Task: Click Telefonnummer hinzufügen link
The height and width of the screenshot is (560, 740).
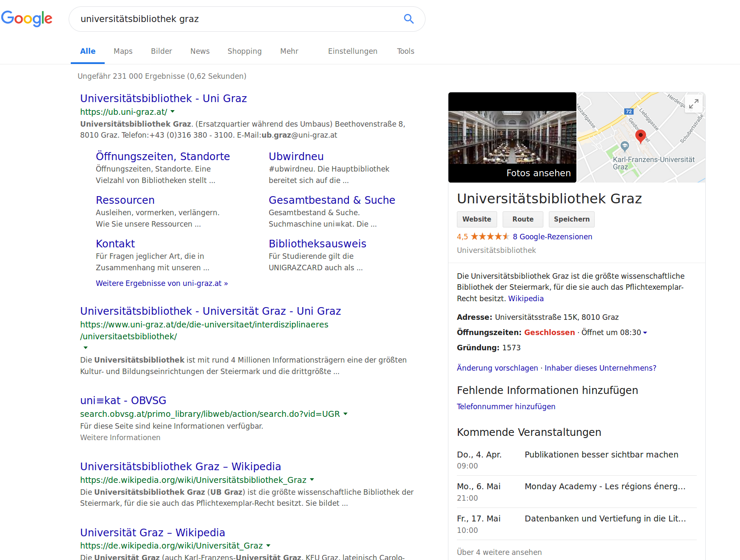Action: point(506,407)
